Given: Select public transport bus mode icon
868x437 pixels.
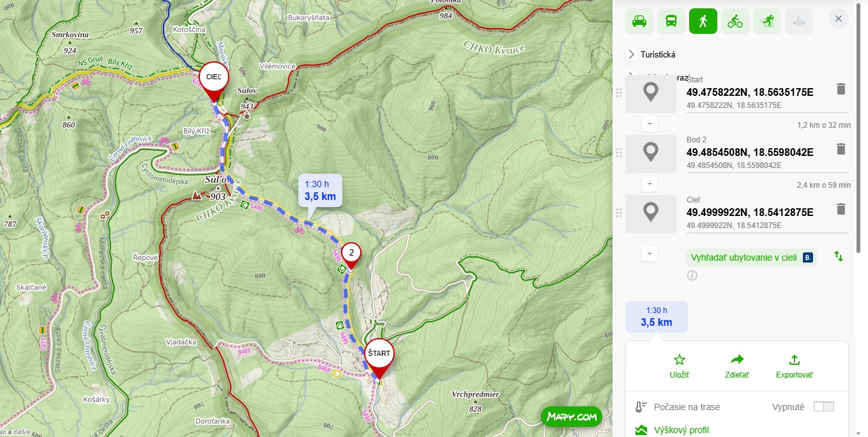Looking at the screenshot, I should point(671,21).
